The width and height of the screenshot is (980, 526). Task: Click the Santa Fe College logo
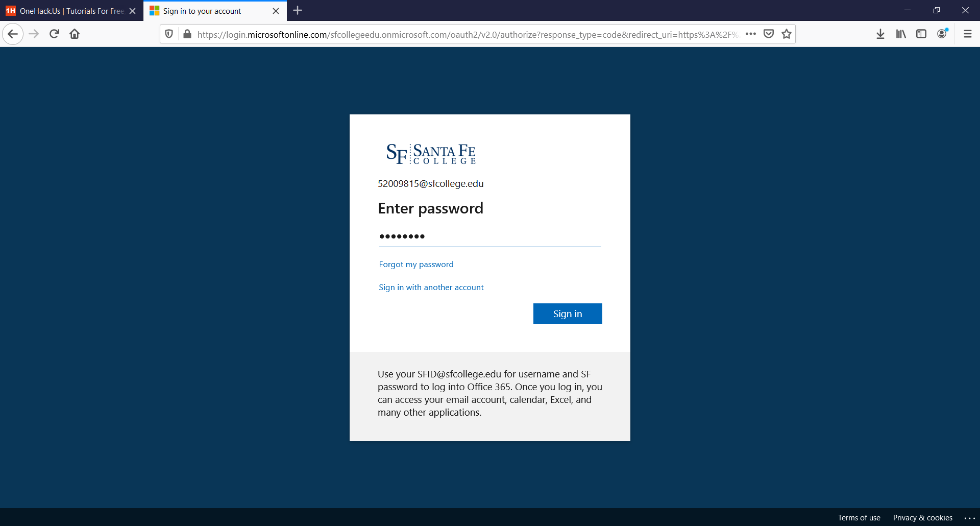pos(431,154)
